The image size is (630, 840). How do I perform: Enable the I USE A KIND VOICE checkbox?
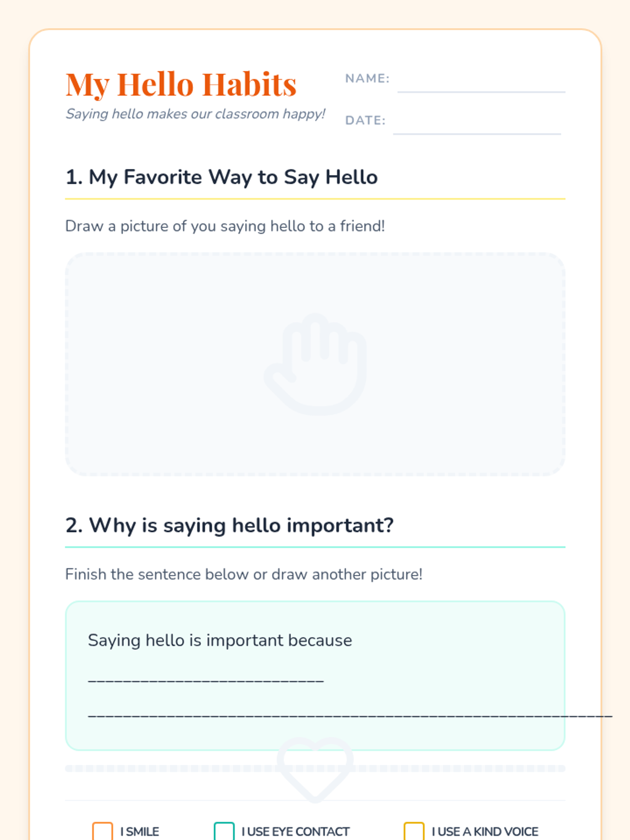click(x=414, y=832)
